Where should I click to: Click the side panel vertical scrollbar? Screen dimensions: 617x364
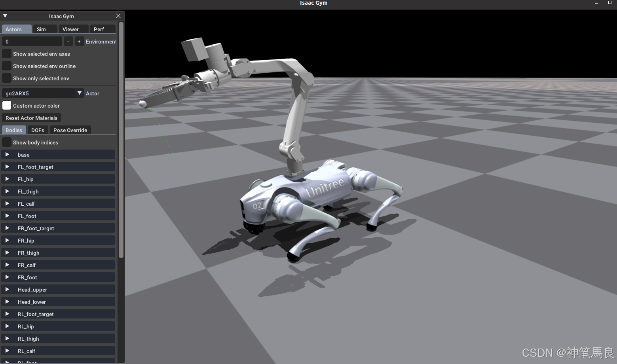point(121,140)
